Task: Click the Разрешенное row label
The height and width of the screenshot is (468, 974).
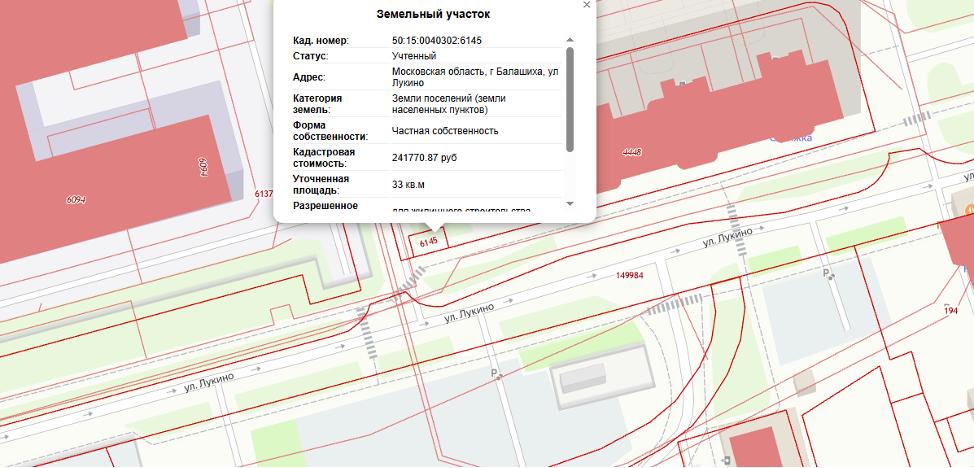Action: pyautogui.click(x=325, y=206)
